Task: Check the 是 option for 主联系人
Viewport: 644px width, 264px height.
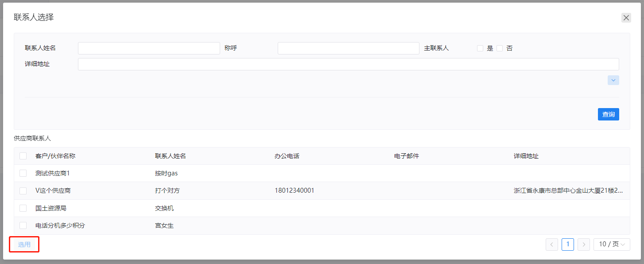Action: 480,48
